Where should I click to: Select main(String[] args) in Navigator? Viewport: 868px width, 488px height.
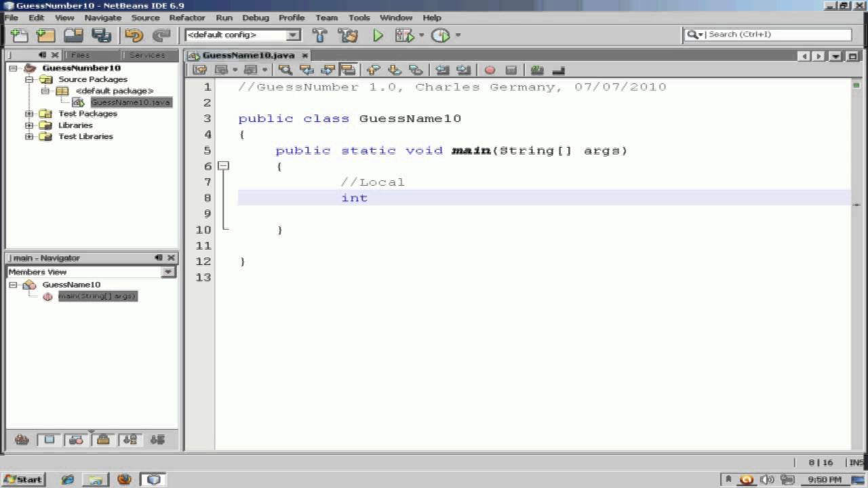98,296
